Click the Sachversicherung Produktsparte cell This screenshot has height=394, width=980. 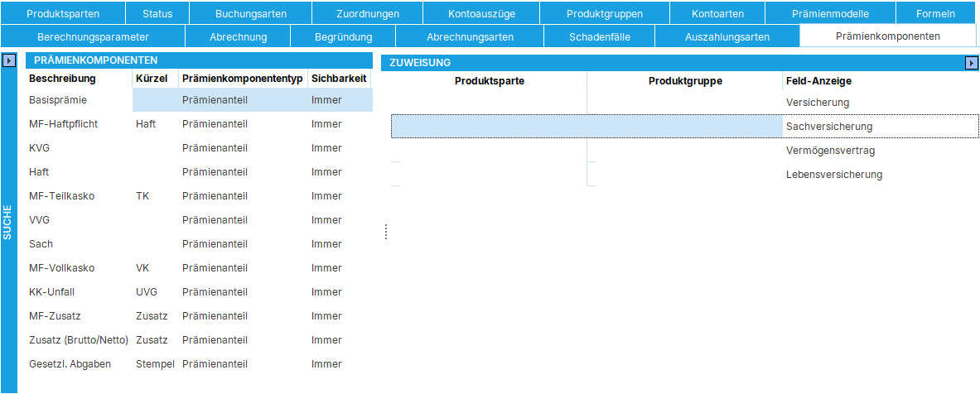489,127
